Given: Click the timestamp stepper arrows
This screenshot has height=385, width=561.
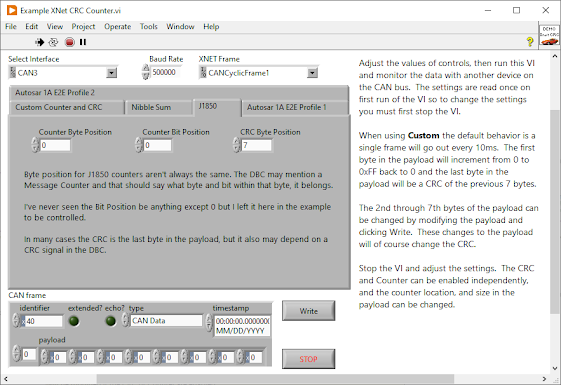Looking at the screenshot, I should [x=209, y=322].
